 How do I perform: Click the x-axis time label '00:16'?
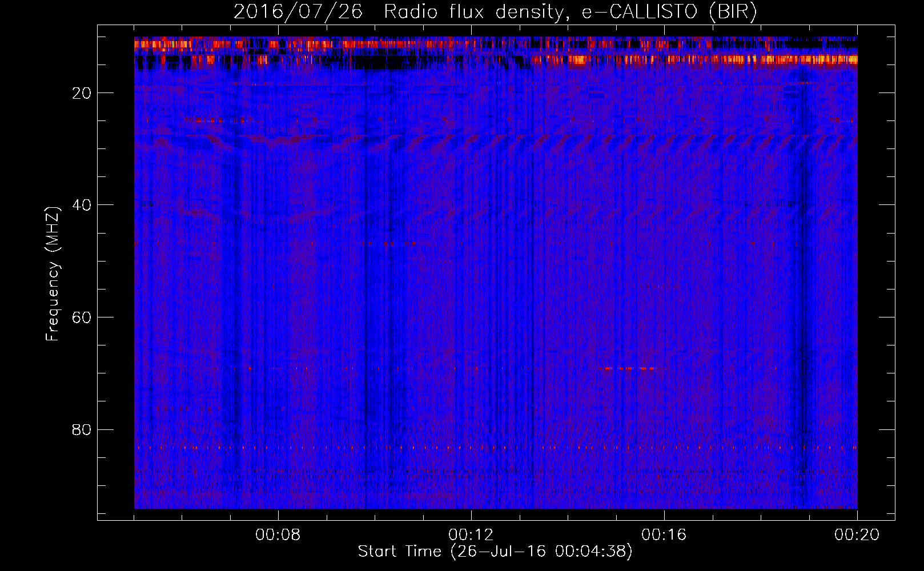coord(664,535)
